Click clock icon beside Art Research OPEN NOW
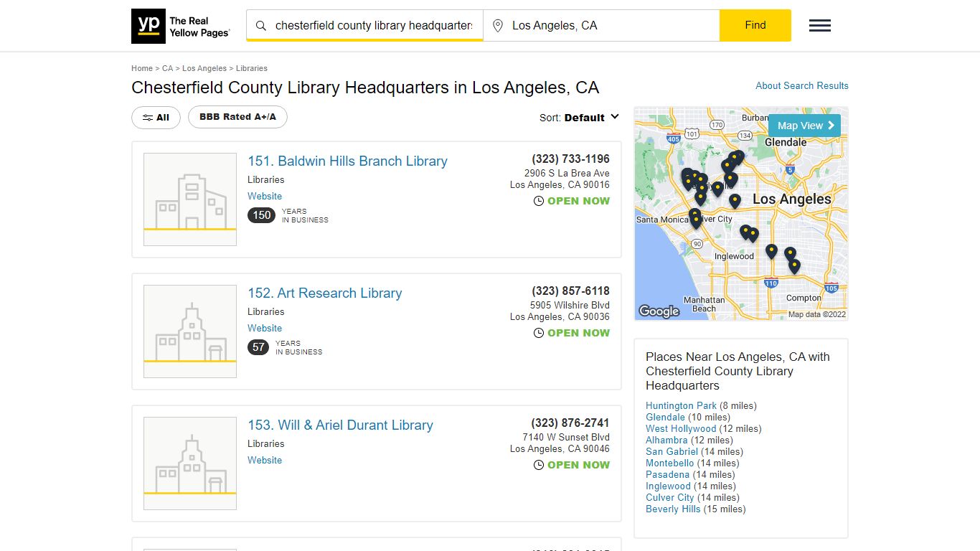This screenshot has height=551, width=980. tap(539, 333)
